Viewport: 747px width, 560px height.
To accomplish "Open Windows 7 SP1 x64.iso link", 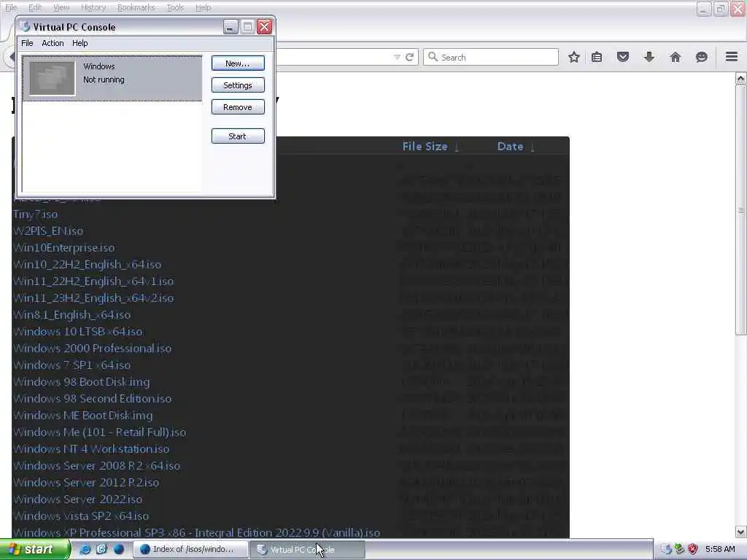I will pos(72,365).
